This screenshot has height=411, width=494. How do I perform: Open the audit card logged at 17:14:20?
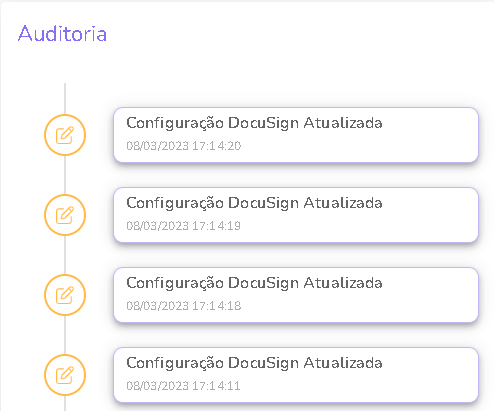[296, 135]
